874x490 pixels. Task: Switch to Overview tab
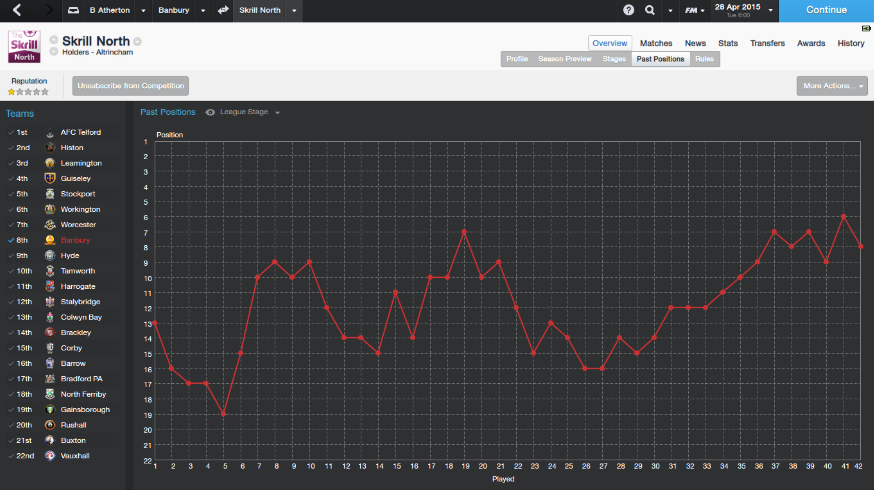click(x=610, y=43)
